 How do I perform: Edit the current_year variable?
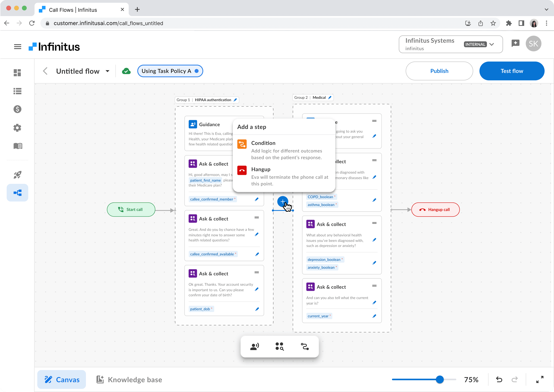pos(374,316)
